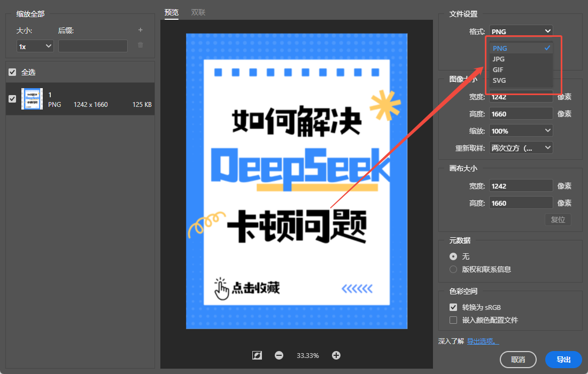Switch to the 双联 tab
This screenshot has height=374, width=588.
pos(198,12)
